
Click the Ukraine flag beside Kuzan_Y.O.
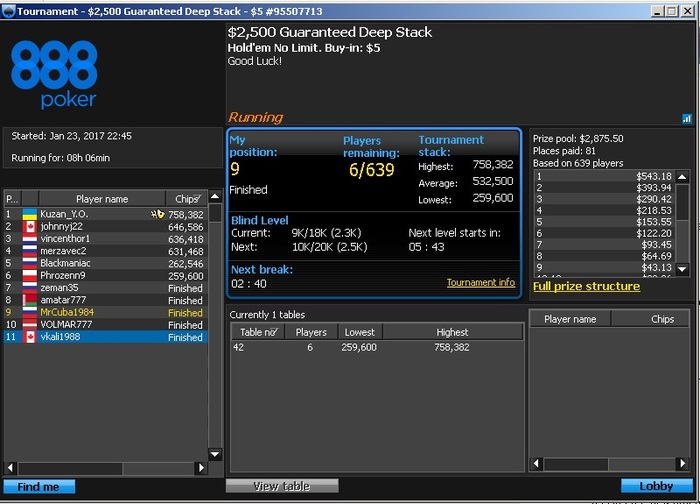(30, 214)
